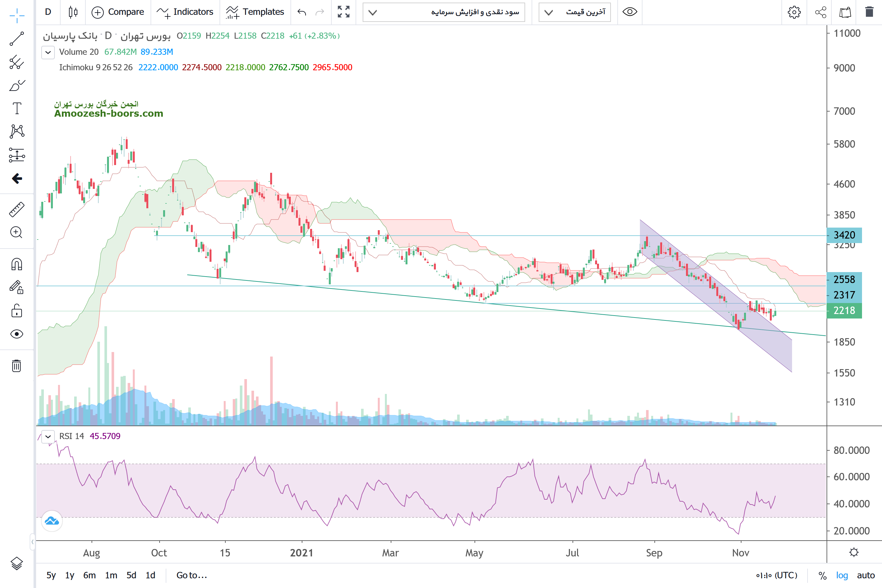
Task: Select the trend line drawing tool
Action: [17, 39]
